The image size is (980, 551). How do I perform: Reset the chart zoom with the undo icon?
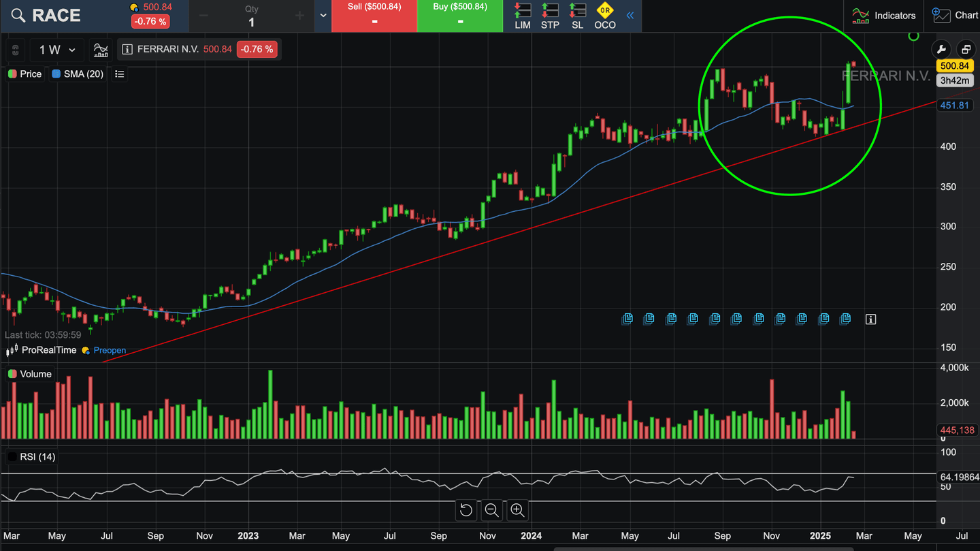(466, 510)
